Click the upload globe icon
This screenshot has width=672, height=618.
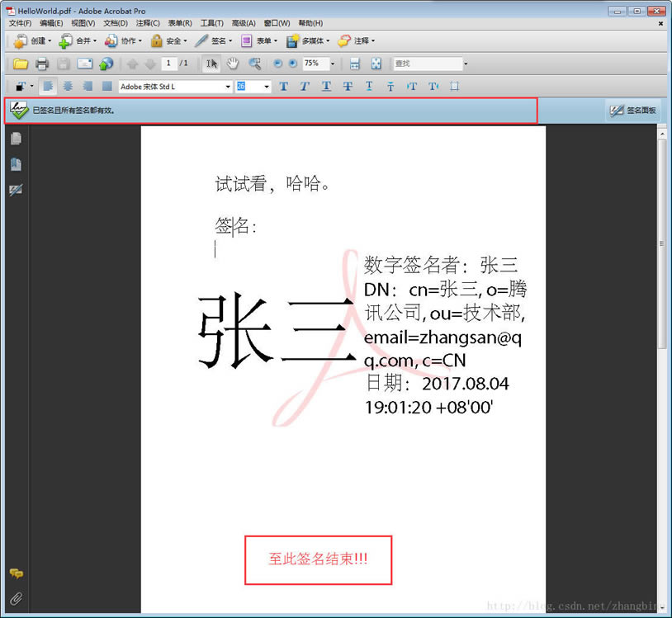(106, 64)
